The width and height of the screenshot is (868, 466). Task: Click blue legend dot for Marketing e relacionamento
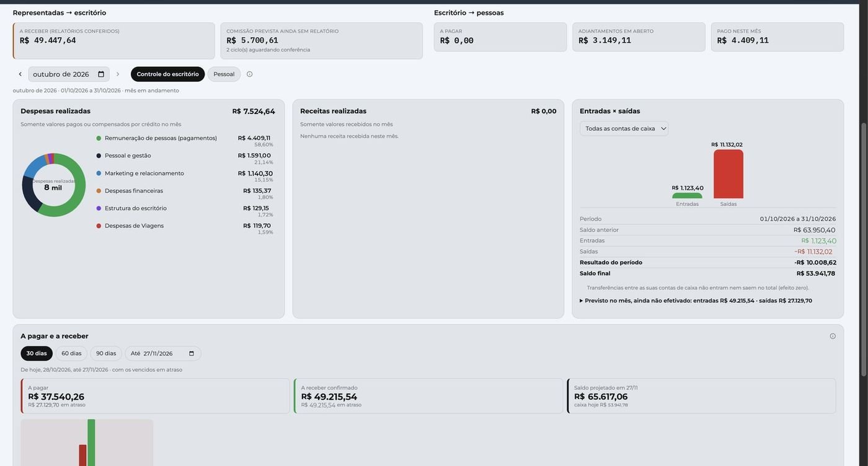[x=99, y=174]
